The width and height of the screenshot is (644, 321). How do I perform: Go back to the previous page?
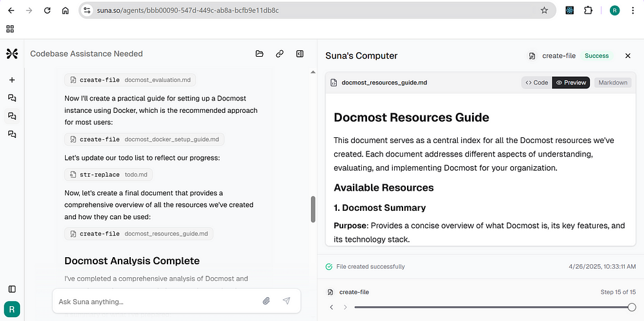click(x=11, y=11)
